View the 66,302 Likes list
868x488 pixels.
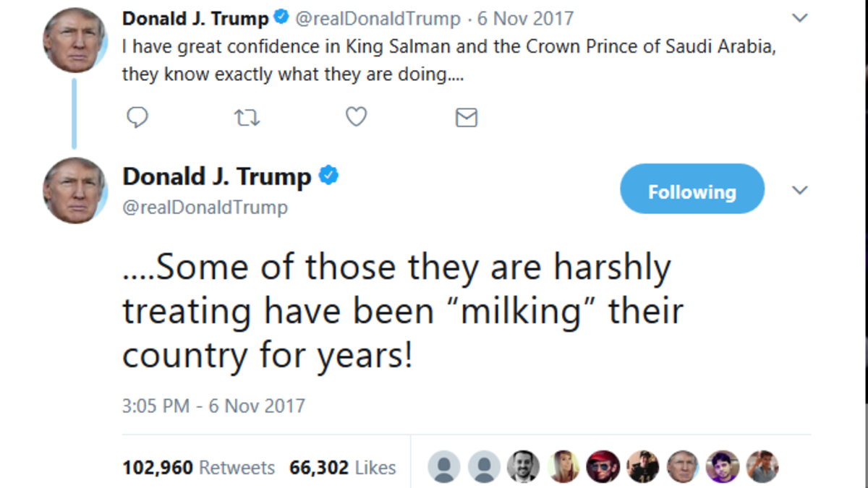tap(342, 468)
